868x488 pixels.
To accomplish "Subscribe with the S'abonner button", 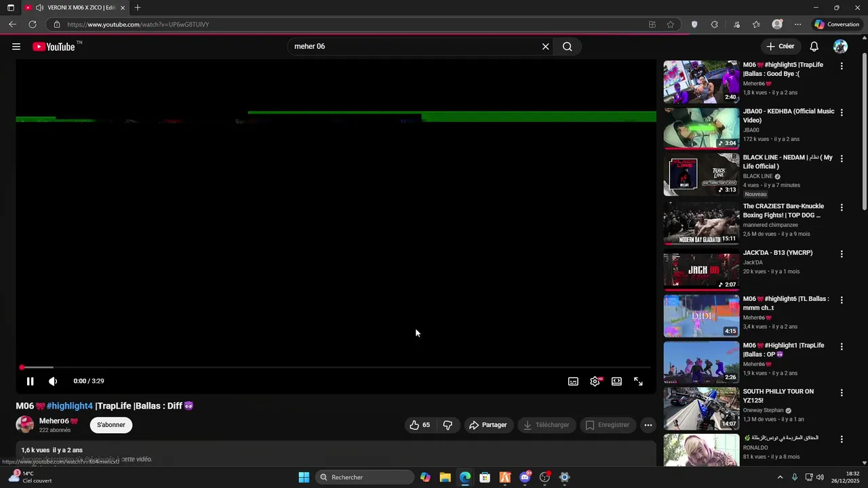I will coord(111,425).
